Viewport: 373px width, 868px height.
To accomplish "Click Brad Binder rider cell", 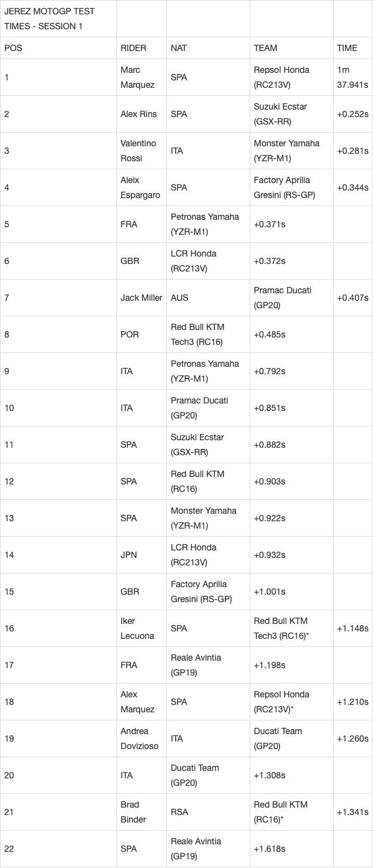I will tap(133, 812).
